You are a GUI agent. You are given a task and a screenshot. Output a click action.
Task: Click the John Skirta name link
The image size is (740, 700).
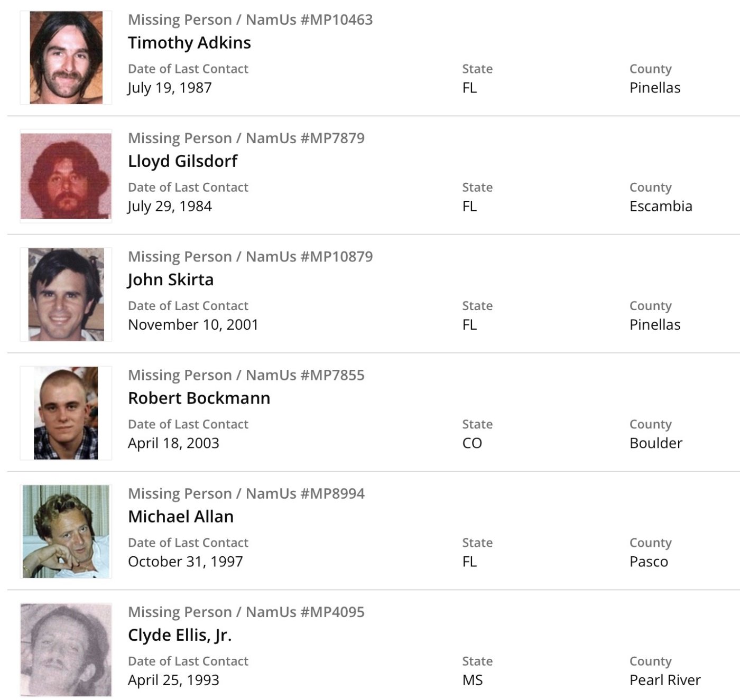[171, 279]
